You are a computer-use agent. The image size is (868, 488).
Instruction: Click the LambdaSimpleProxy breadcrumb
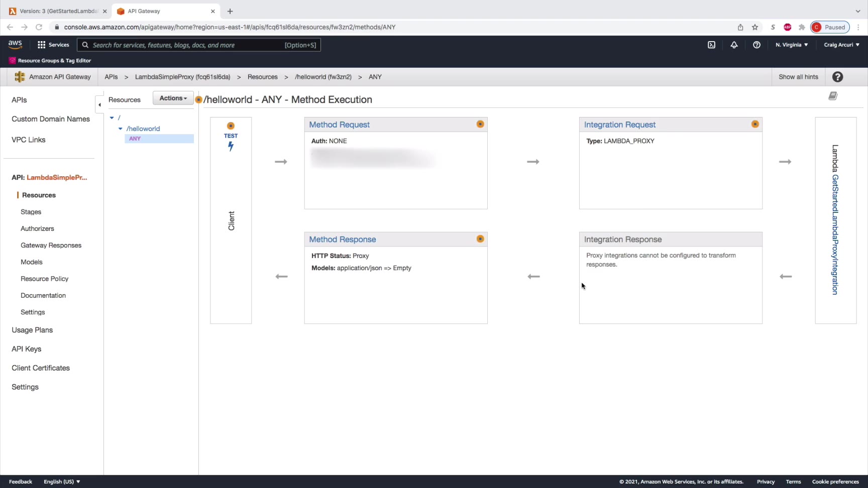[182, 77]
